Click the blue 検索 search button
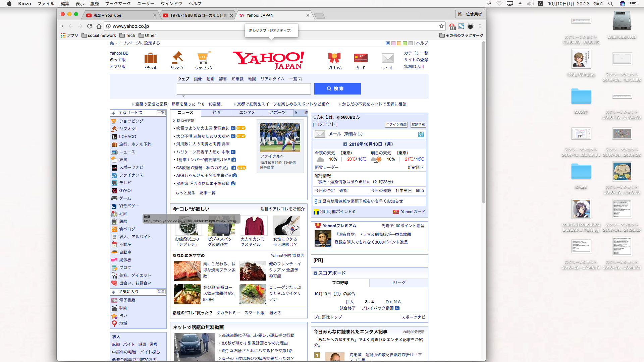Image resolution: width=644 pixels, height=362 pixels. tap(337, 89)
